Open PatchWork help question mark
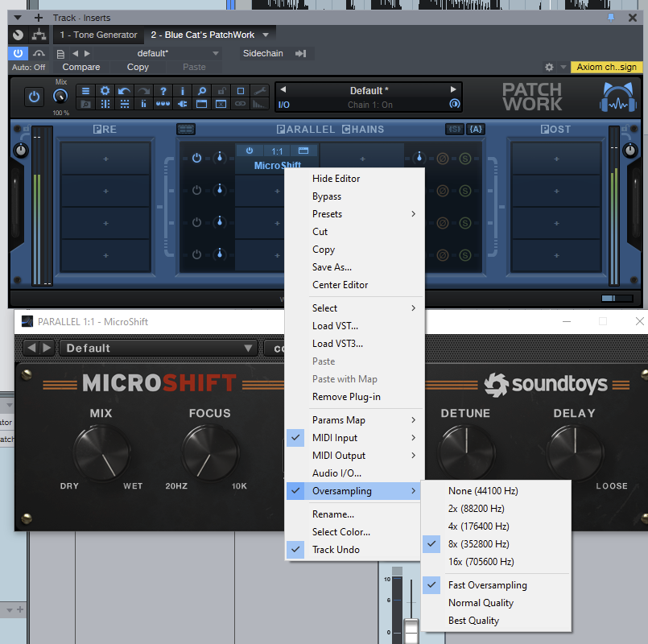 coord(163,91)
